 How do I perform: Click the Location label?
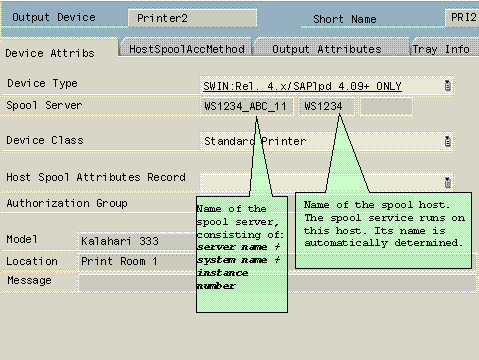pyautogui.click(x=32, y=261)
